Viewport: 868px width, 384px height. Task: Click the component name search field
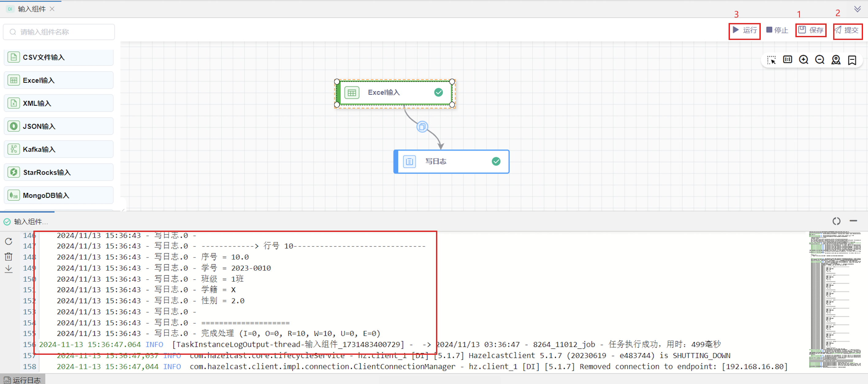click(59, 32)
